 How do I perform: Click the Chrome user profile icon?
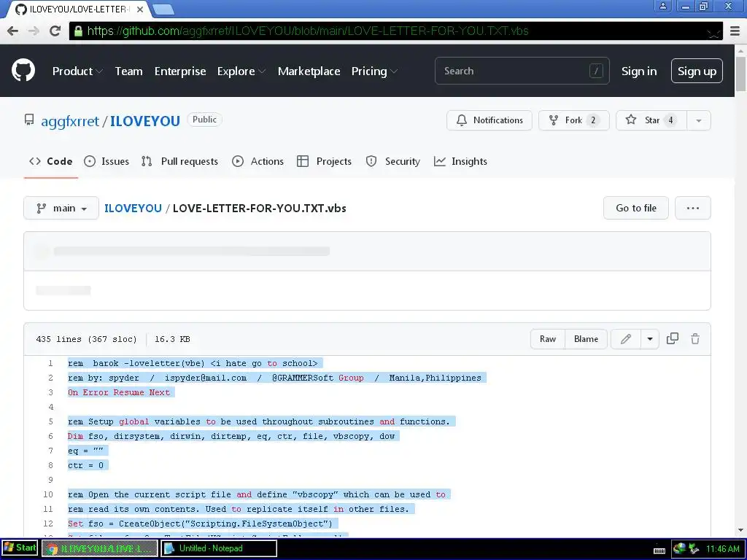[x=662, y=6]
